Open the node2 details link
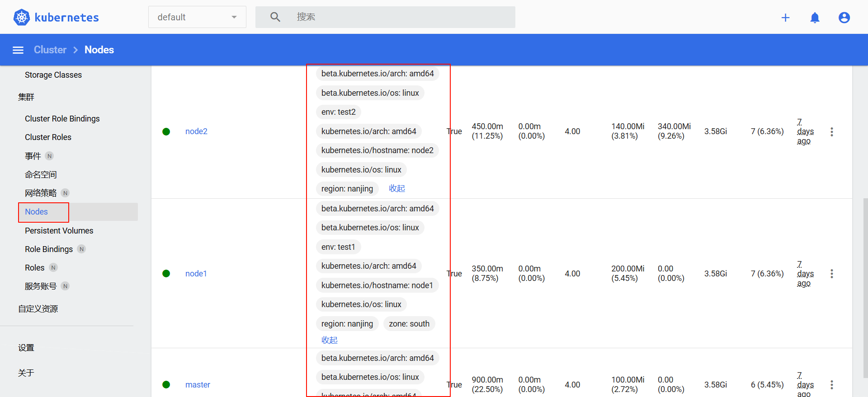This screenshot has width=868, height=397. [196, 131]
